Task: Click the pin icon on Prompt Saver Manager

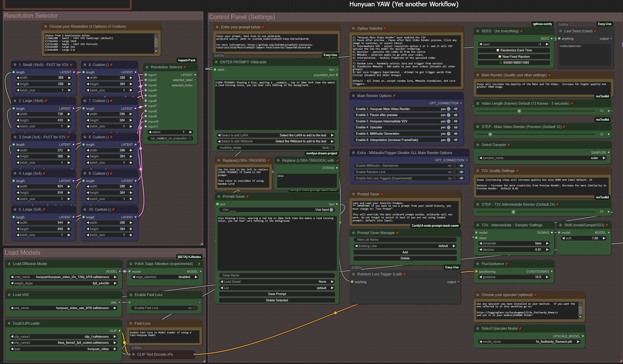Action: click(397, 233)
